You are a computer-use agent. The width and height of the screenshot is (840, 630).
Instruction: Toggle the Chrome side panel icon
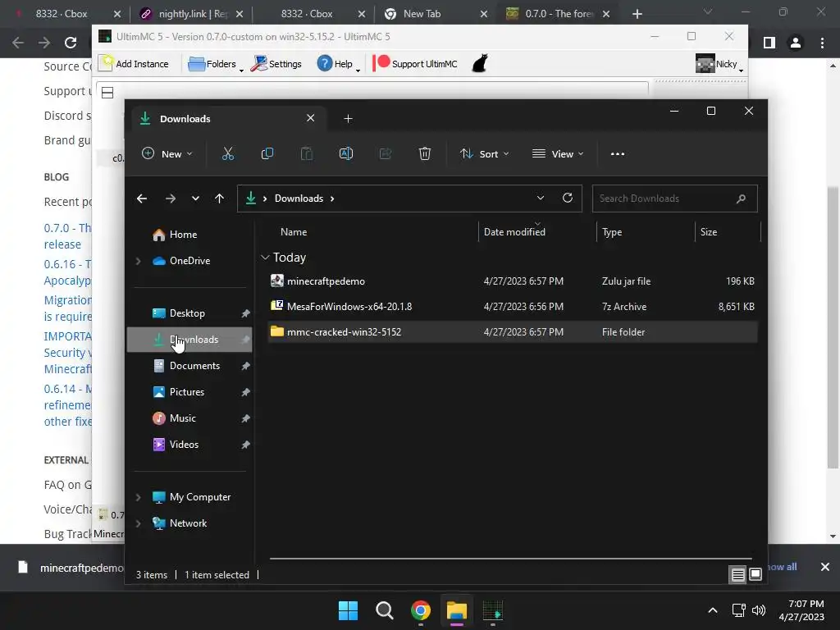point(769,43)
